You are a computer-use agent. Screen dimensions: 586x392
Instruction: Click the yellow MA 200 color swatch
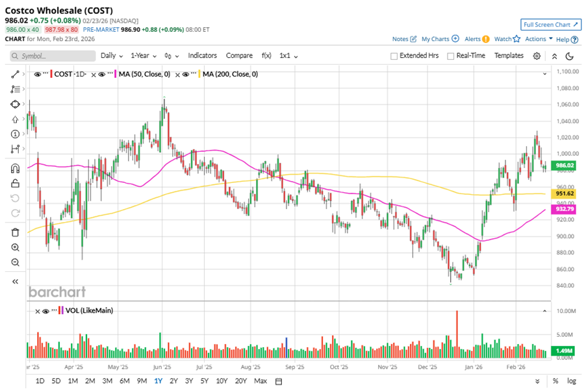coord(199,74)
